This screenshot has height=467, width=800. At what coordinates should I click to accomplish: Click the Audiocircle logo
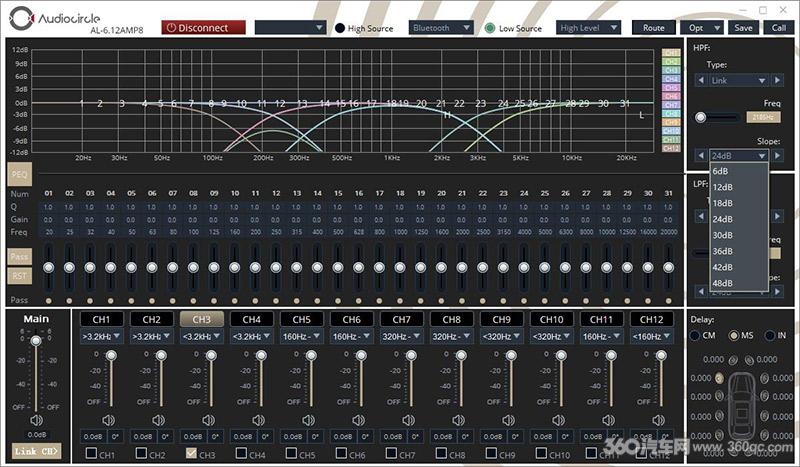coord(54,19)
